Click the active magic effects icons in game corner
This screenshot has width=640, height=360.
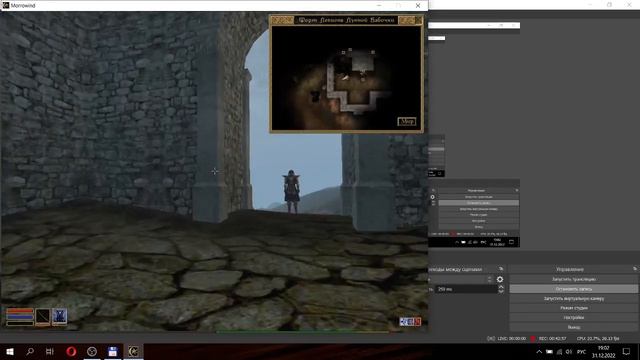[410, 322]
